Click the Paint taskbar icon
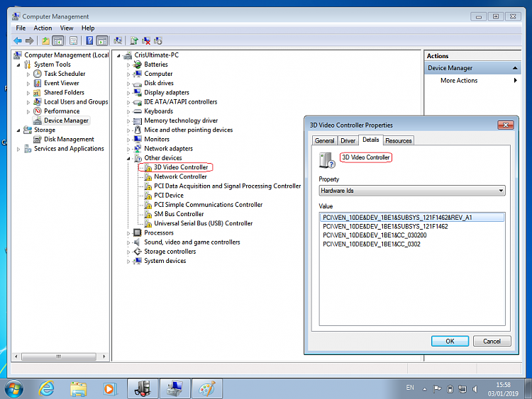The image size is (532, 399). 207,388
